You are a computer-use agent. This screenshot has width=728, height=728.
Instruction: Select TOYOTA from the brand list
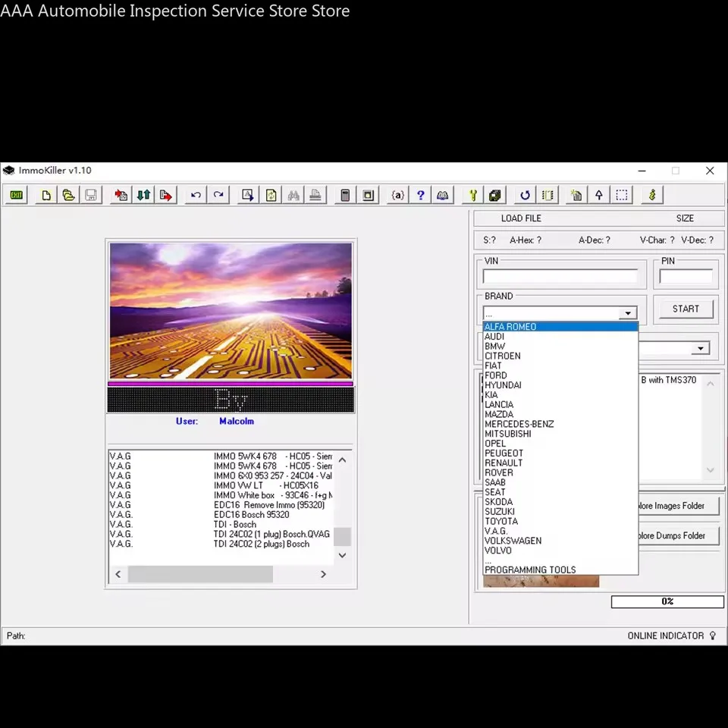(560, 522)
